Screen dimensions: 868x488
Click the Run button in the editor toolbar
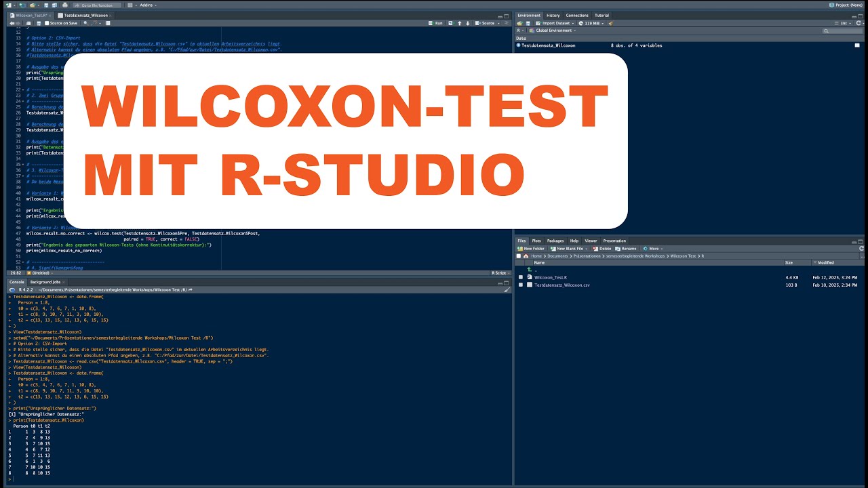[x=435, y=23]
